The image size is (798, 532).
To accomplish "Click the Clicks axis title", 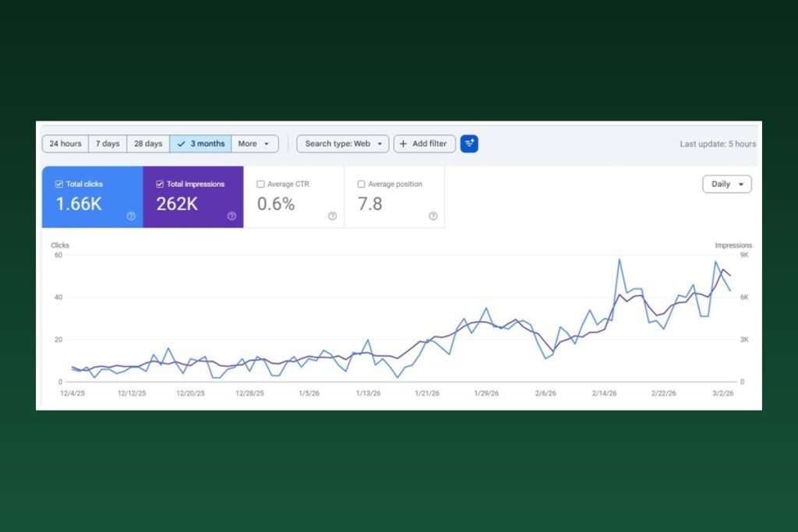I will point(60,245).
